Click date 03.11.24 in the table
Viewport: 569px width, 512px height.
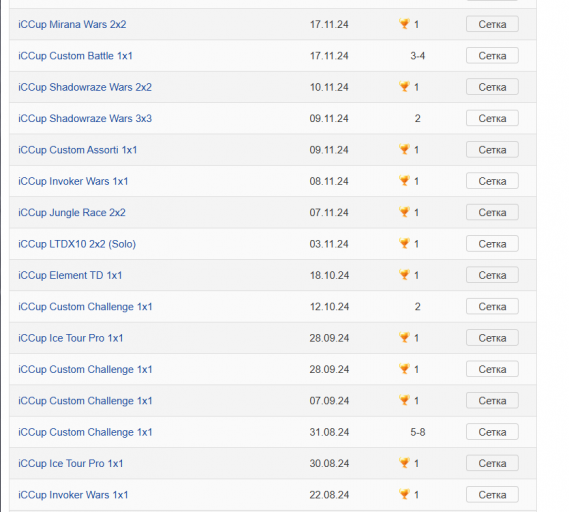click(329, 244)
